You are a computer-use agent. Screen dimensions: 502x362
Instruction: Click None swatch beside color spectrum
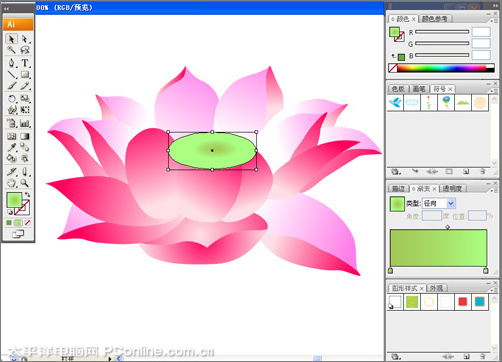click(393, 68)
